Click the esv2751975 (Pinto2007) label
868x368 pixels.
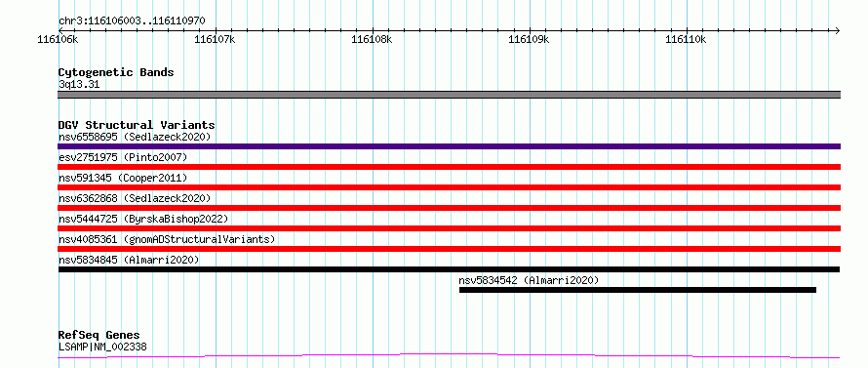[x=123, y=157]
